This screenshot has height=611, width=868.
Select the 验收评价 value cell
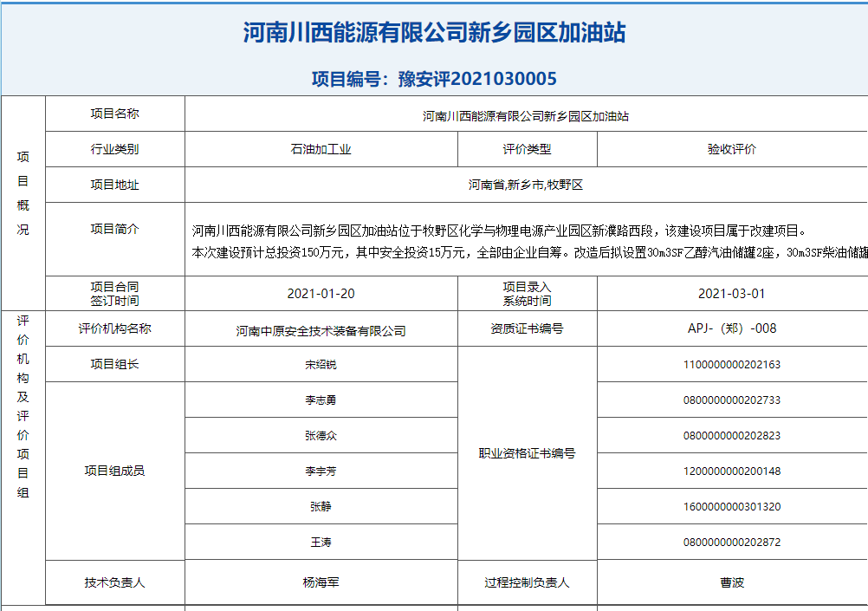point(732,149)
